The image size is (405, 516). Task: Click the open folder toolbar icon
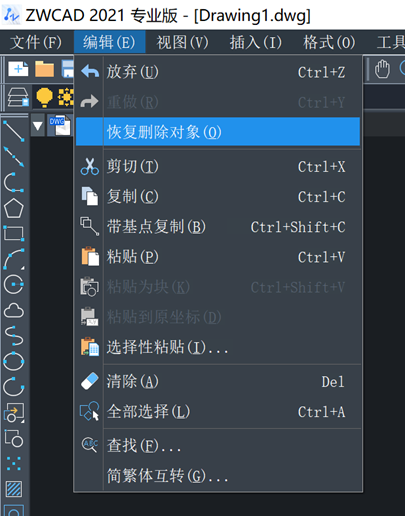click(45, 69)
